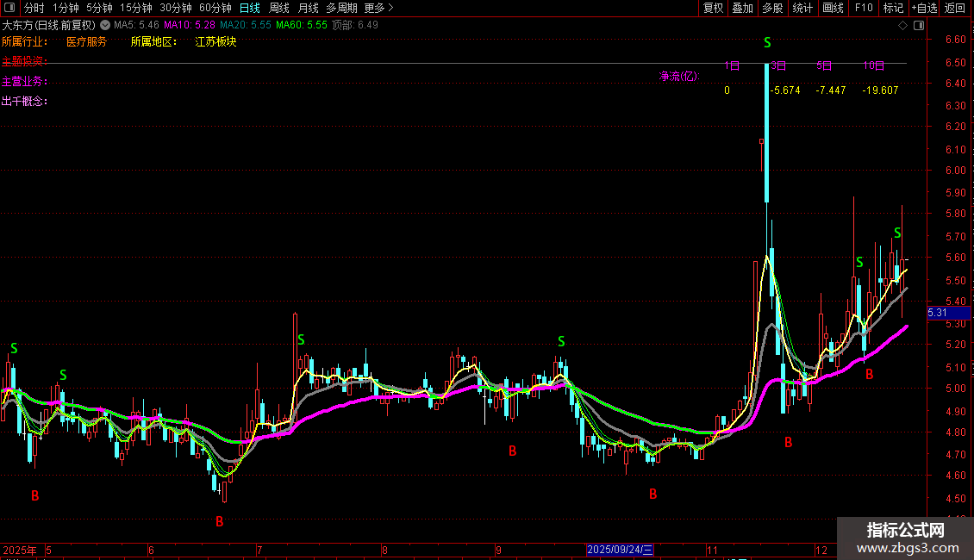Click the 6.50 price axis label
Screen dimensions: 974x560
[955, 63]
